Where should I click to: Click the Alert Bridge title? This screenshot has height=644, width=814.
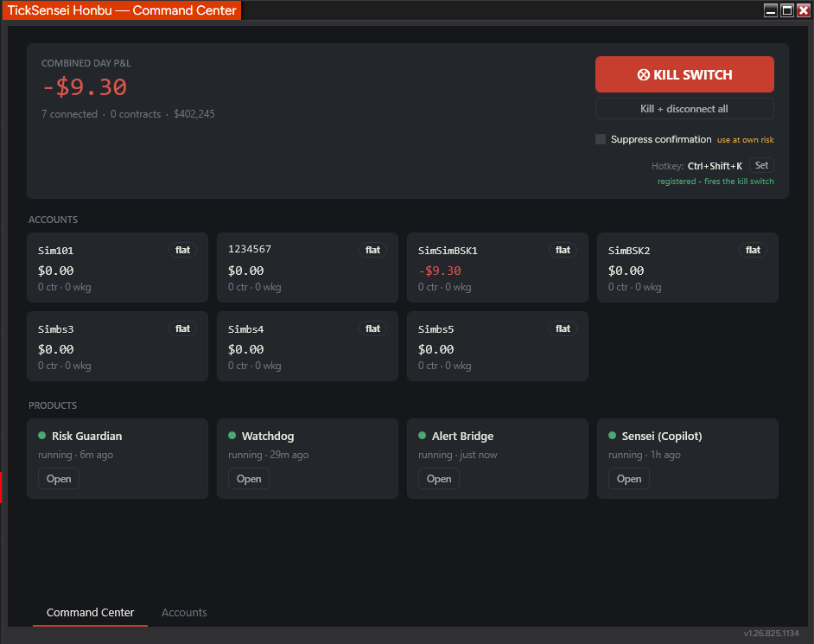[462, 436]
